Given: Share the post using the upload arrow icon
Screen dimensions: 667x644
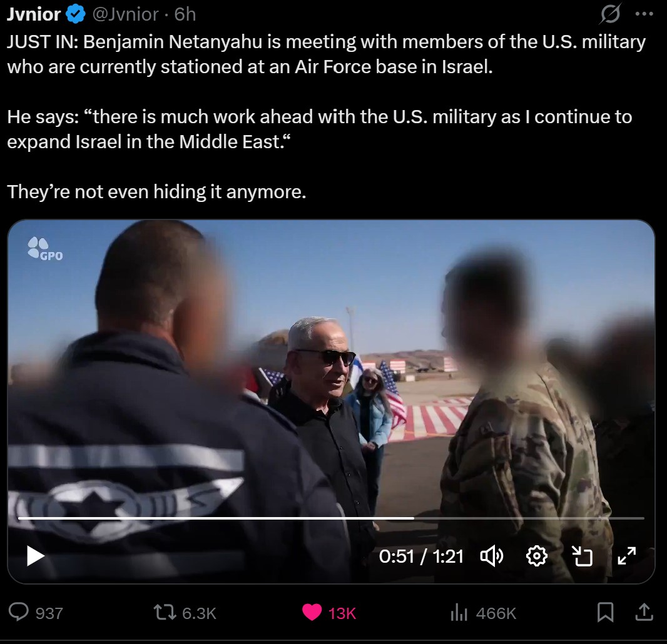Looking at the screenshot, I should tap(644, 612).
